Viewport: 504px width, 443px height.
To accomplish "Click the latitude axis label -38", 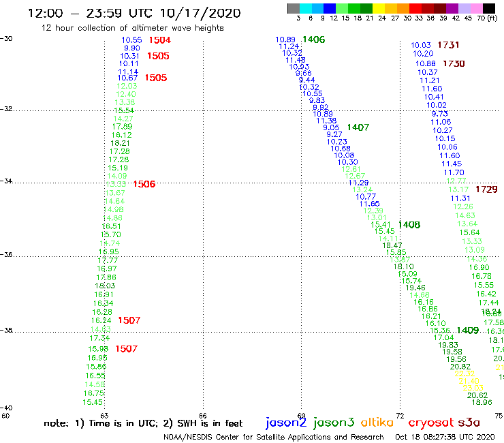I will (x=6, y=330).
